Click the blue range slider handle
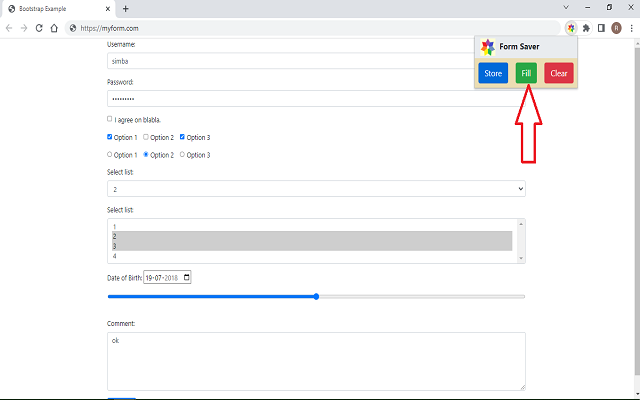This screenshot has width=640, height=400. [316, 296]
